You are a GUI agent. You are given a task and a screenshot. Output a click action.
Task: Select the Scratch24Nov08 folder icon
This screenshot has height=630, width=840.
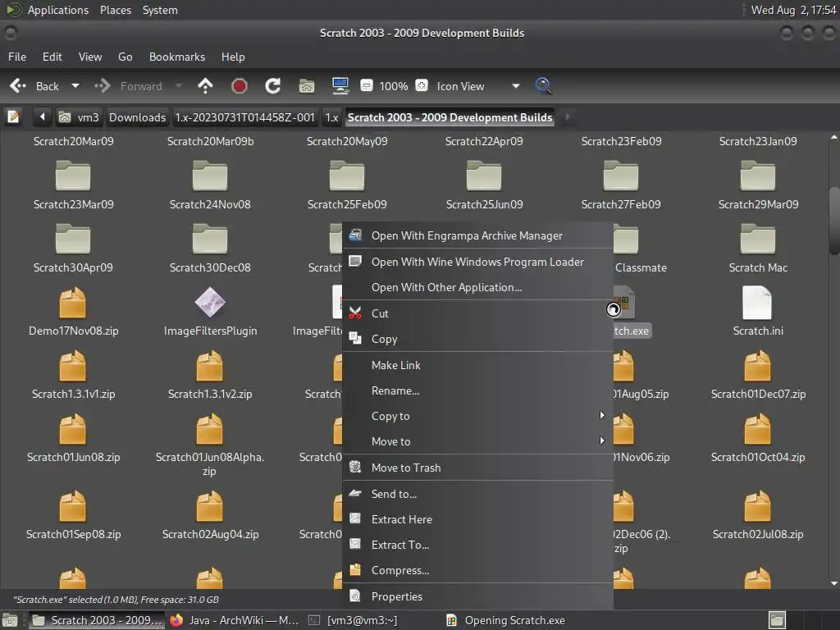point(210,176)
